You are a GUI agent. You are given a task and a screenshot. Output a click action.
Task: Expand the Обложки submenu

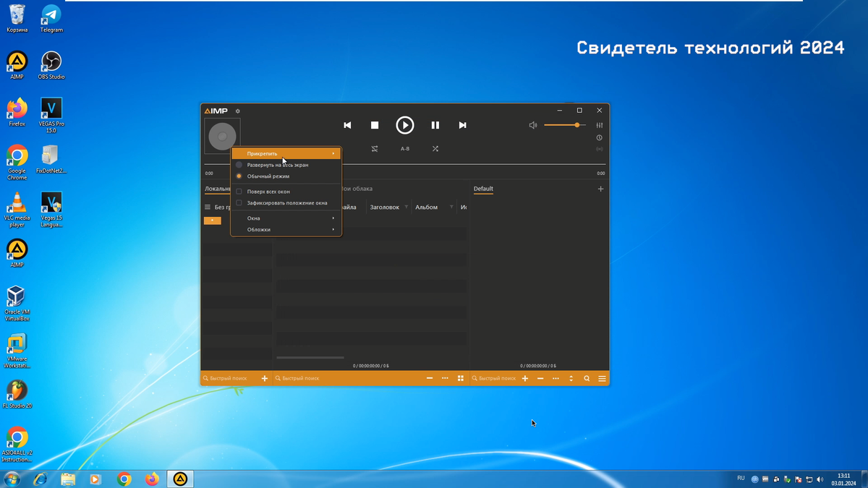point(286,229)
